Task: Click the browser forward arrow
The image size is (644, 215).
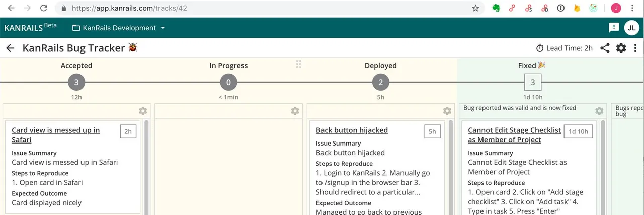Action: (x=27, y=8)
